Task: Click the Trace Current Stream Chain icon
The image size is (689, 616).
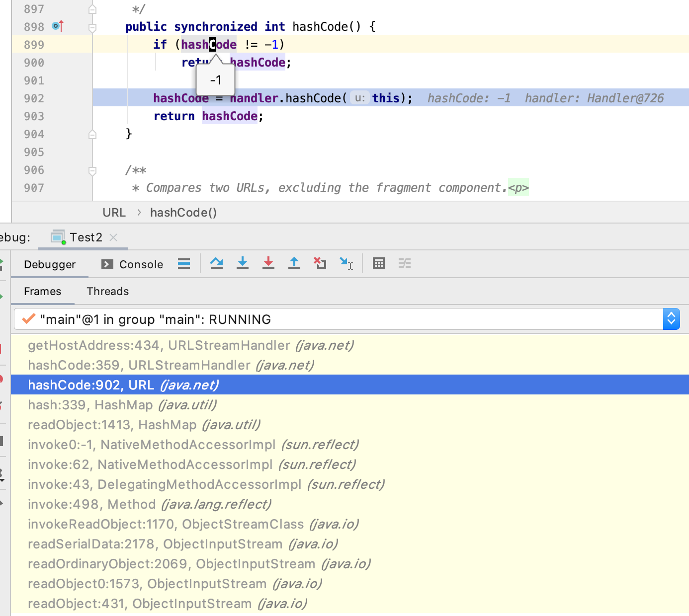Action: tap(405, 263)
